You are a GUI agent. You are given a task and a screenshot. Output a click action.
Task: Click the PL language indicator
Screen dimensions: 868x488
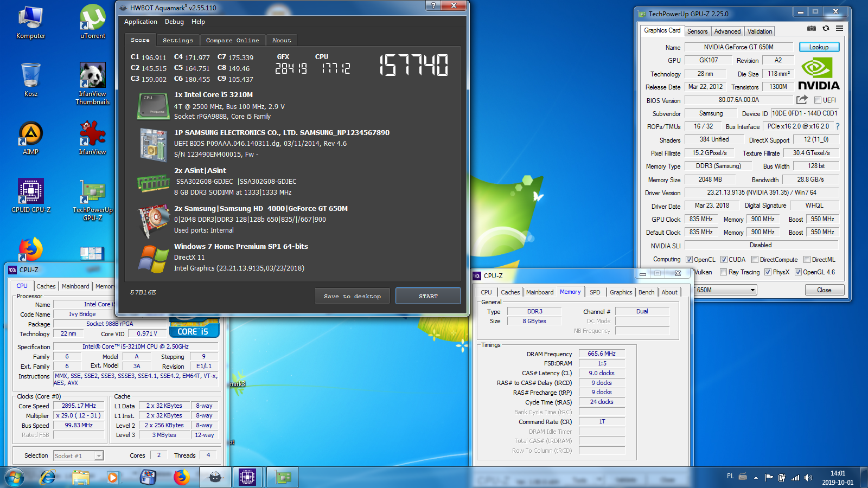pyautogui.click(x=730, y=476)
